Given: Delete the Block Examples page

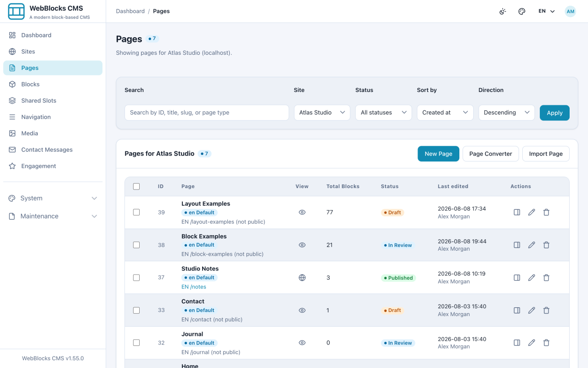Looking at the screenshot, I should 546,245.
